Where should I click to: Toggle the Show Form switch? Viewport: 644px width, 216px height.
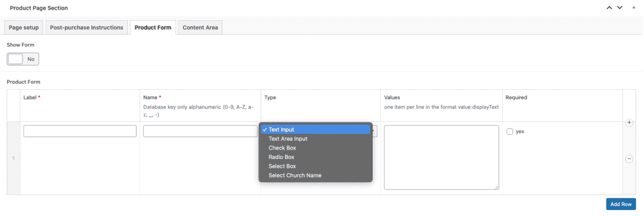coord(23,59)
